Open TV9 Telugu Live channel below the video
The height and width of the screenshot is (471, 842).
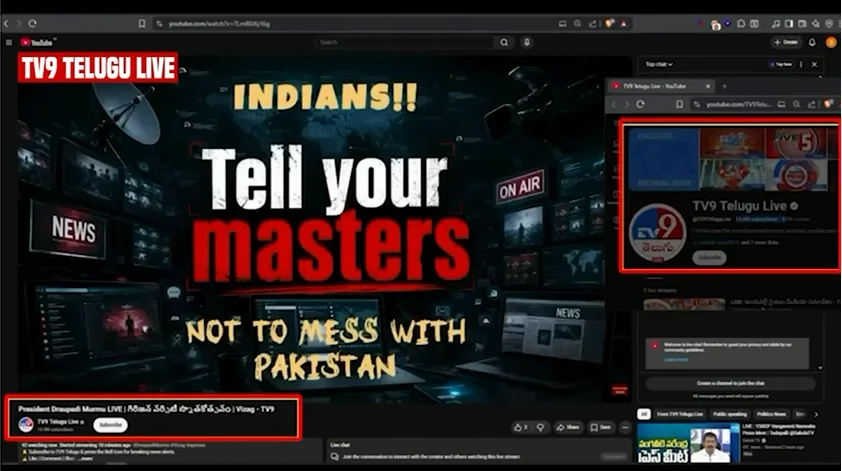[58, 422]
